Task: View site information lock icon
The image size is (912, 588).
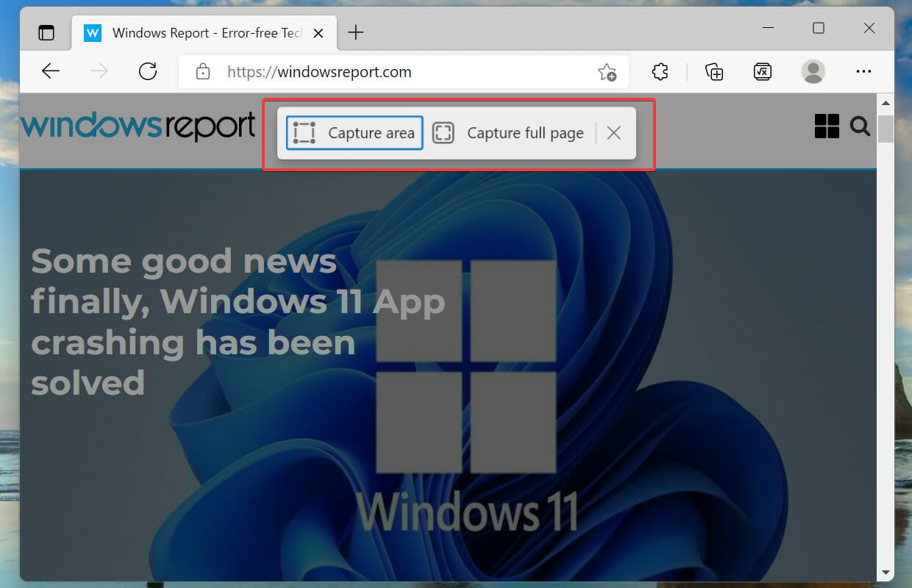Action: (x=202, y=72)
